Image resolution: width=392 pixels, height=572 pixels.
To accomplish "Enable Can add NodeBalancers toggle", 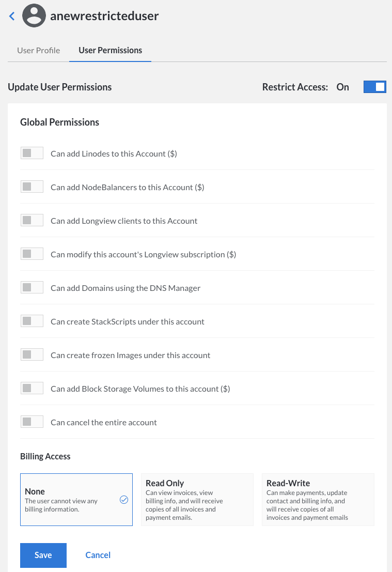I will tap(32, 187).
